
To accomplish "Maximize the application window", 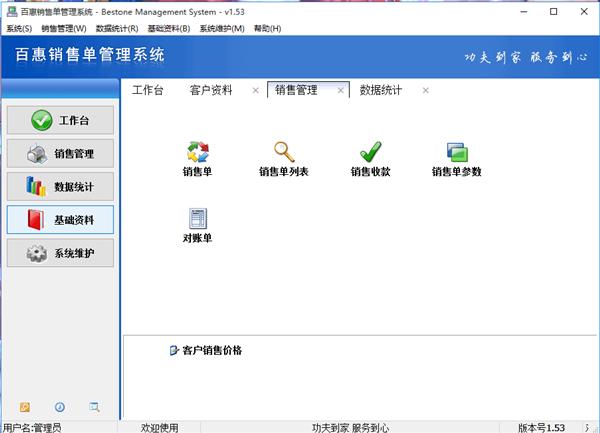I will [x=553, y=12].
